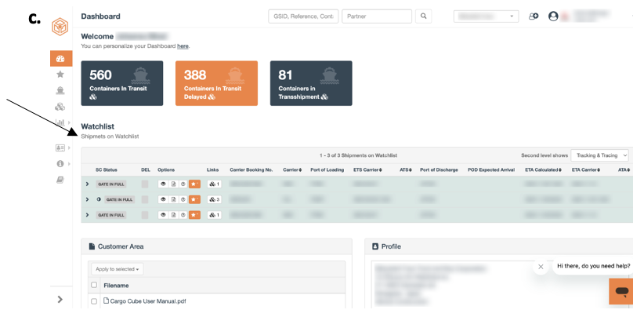Open the Containers In Transit Delayed tile
Viewport: 644px width, 317px height.
coord(216,83)
